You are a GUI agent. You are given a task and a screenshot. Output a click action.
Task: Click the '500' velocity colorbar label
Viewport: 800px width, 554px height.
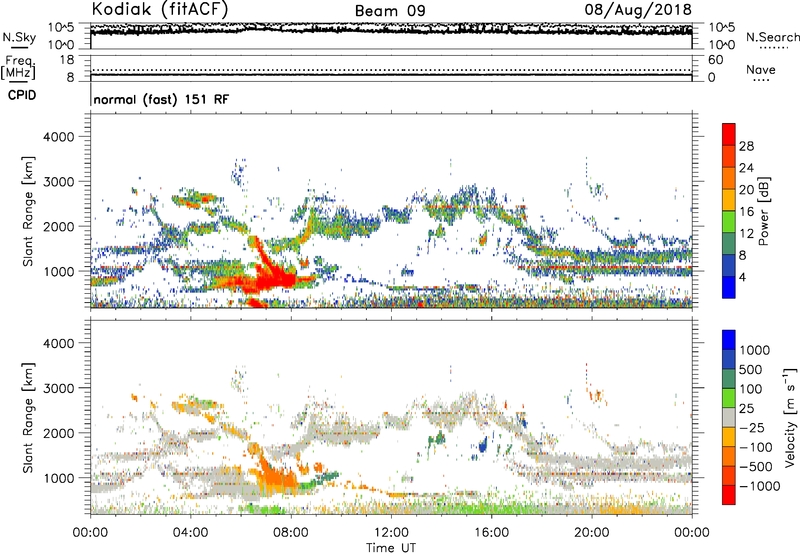pos(753,370)
